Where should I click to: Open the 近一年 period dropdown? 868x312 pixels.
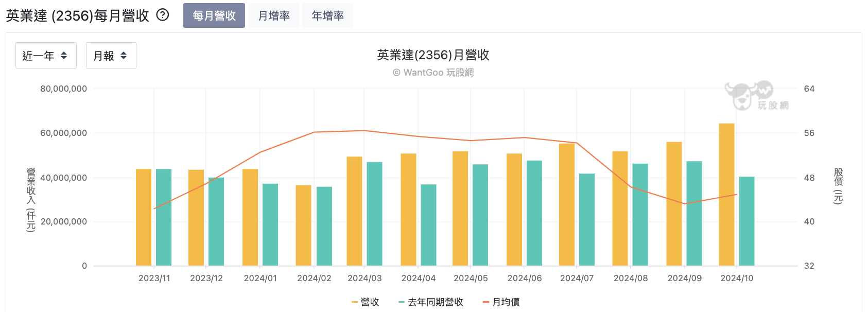[46, 55]
